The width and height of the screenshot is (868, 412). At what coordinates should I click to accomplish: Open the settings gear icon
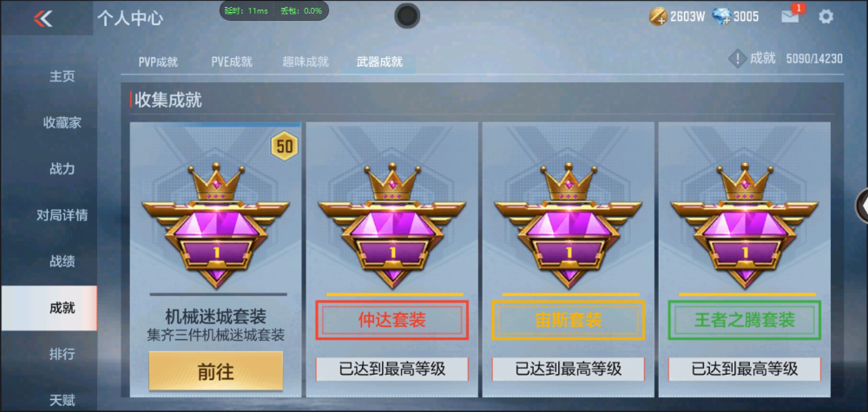point(825,16)
